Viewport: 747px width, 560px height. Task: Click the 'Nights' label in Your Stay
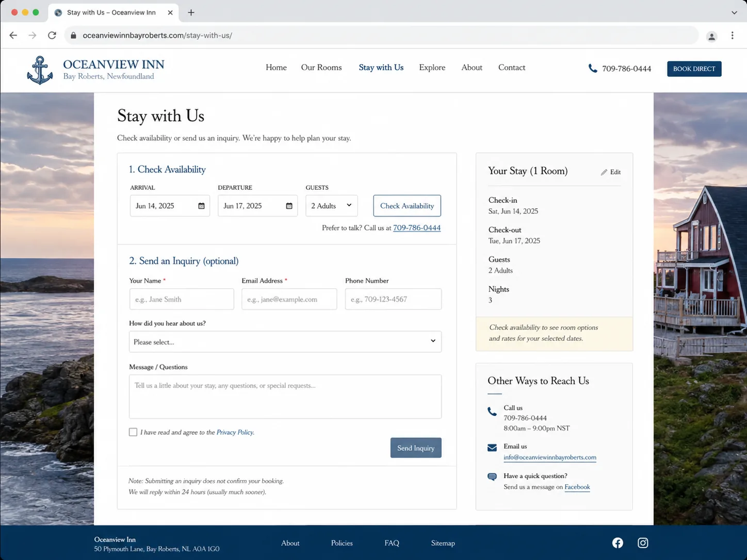499,289
